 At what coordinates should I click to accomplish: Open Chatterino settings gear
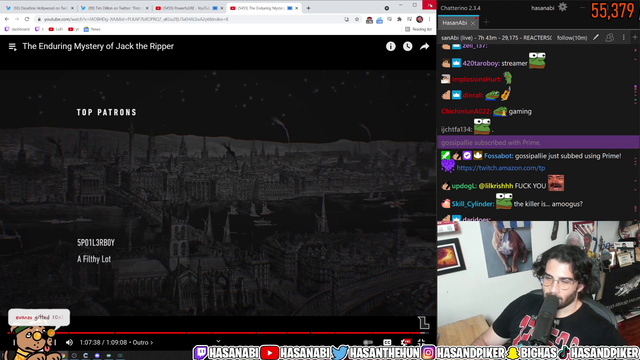pyautogui.click(x=562, y=7)
